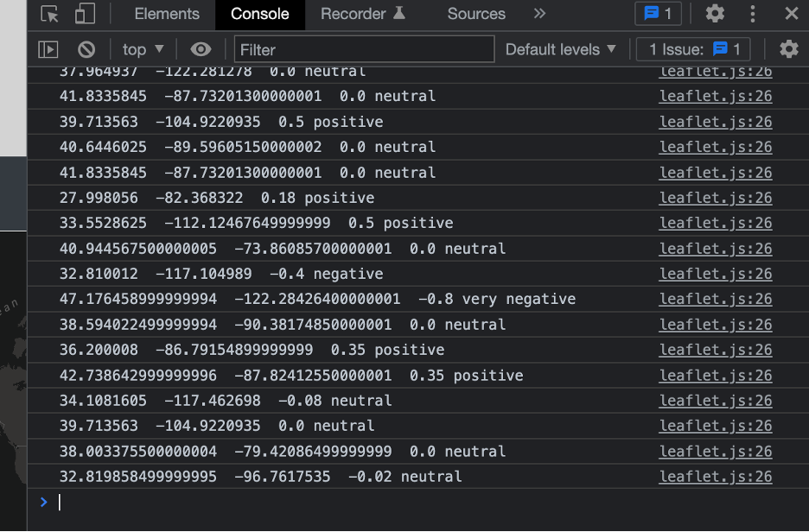Open leaflet.js:26 link for 33.5528625 row
This screenshot has height=532, width=809.
(716, 223)
